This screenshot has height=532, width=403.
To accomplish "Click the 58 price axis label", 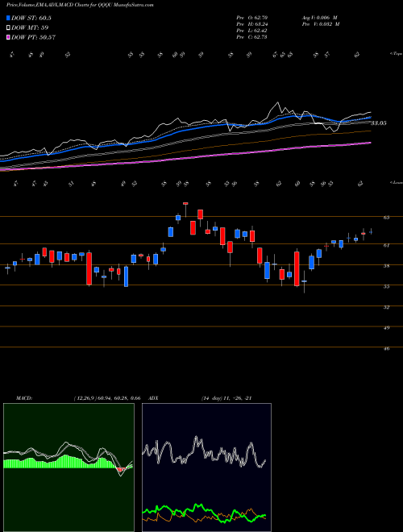I will coord(386,266).
